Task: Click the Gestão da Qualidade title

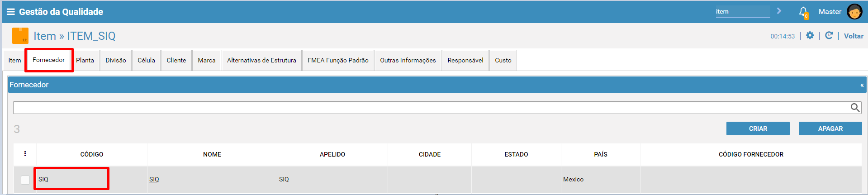Action: (61, 12)
